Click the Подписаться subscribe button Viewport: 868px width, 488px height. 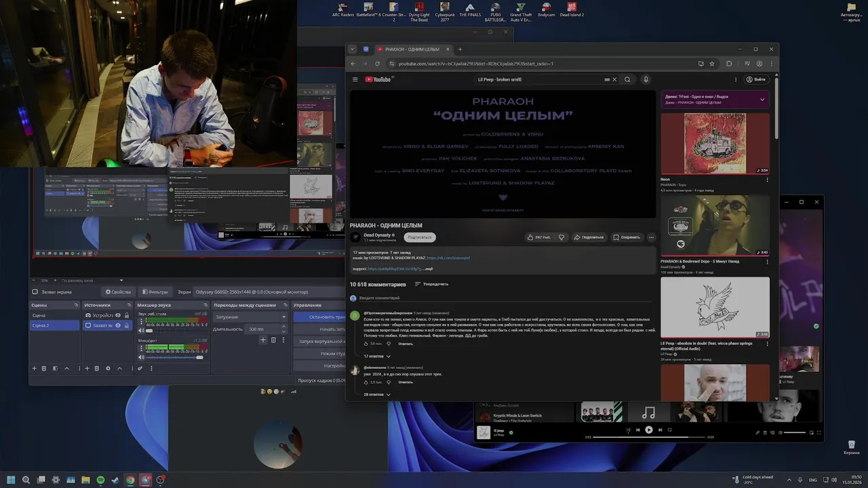click(x=420, y=237)
